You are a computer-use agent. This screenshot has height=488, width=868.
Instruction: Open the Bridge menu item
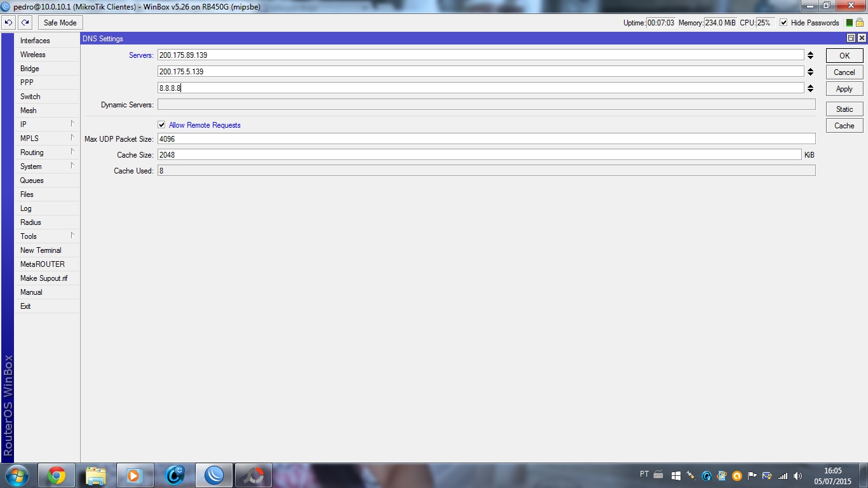coord(48,69)
